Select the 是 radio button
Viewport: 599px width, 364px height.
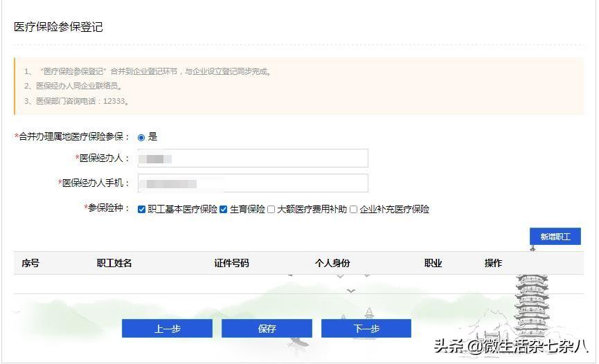pyautogui.click(x=141, y=137)
